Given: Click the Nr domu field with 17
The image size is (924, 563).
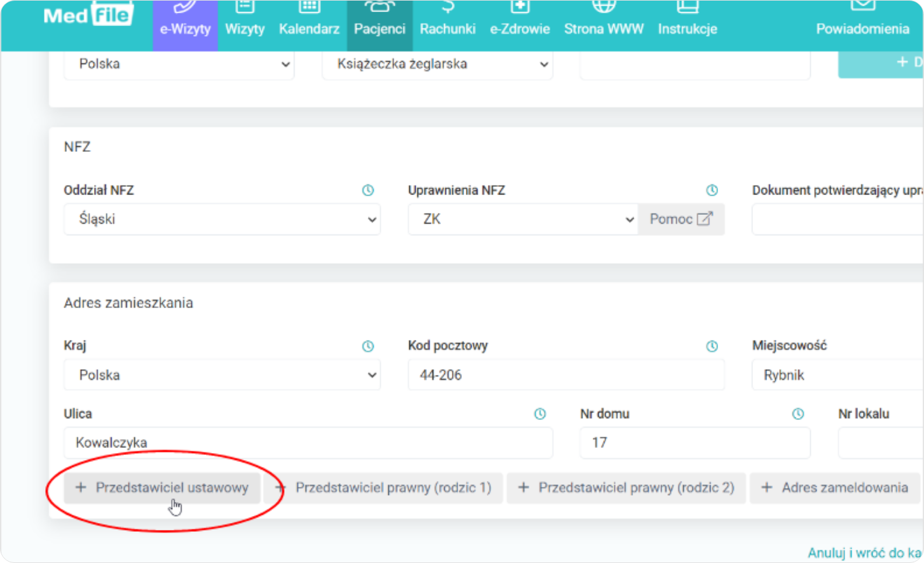Looking at the screenshot, I should (x=695, y=443).
